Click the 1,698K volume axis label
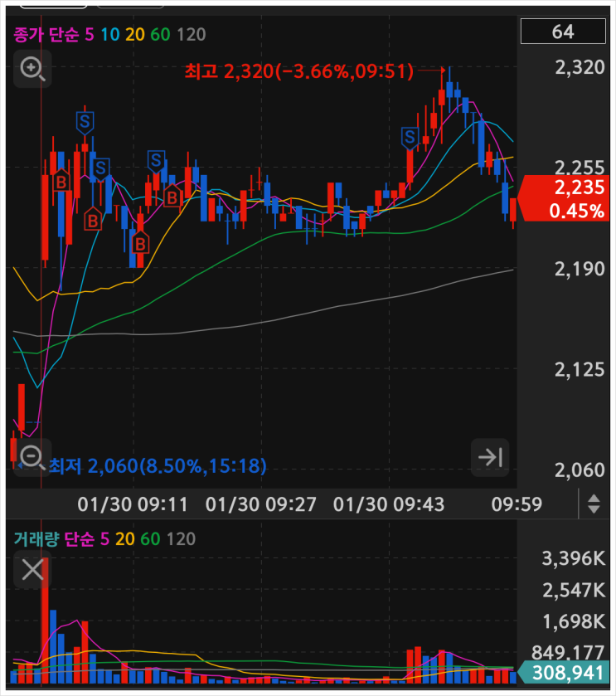Viewport: 616px width, 696px height. (x=574, y=622)
